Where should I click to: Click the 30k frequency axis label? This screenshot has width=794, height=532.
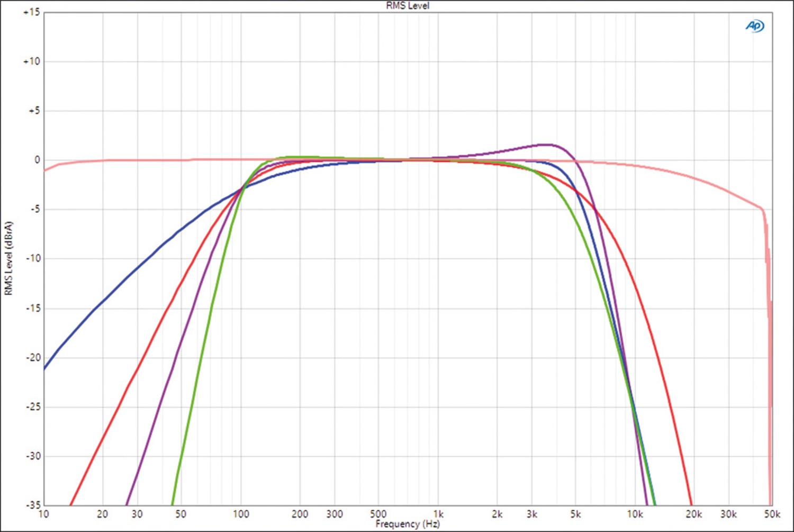click(x=729, y=514)
